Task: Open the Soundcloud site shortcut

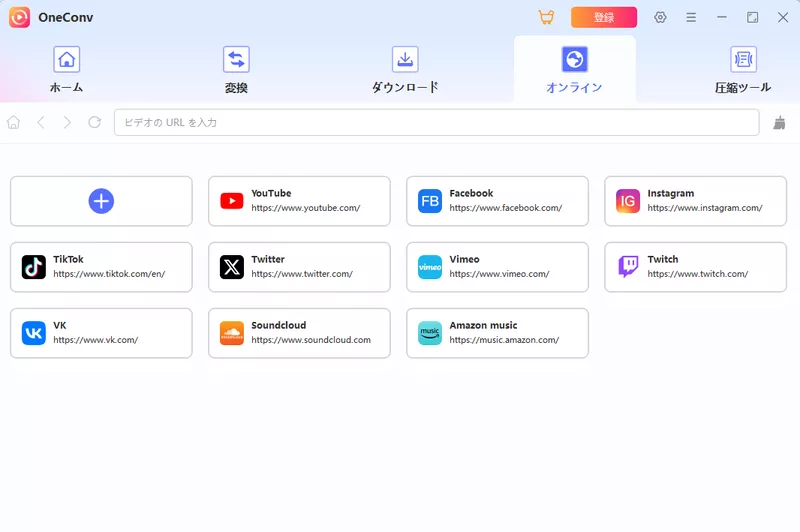Action: (299, 333)
